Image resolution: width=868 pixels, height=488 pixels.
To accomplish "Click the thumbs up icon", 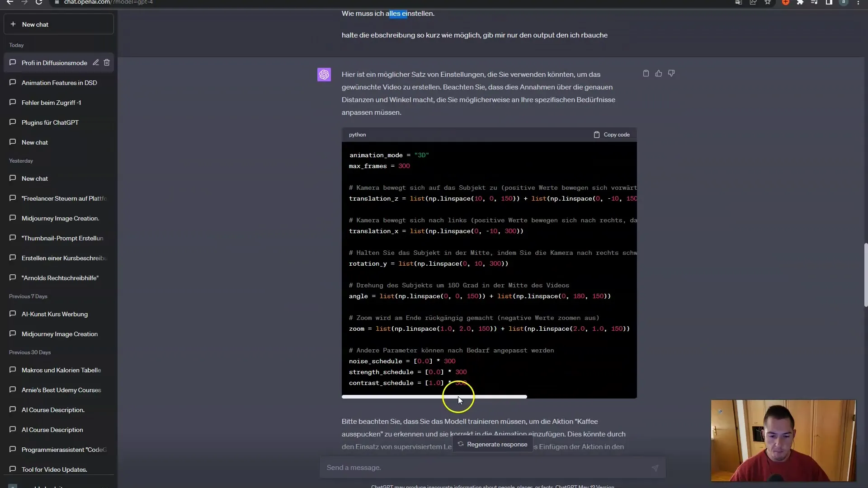I will click(x=659, y=73).
